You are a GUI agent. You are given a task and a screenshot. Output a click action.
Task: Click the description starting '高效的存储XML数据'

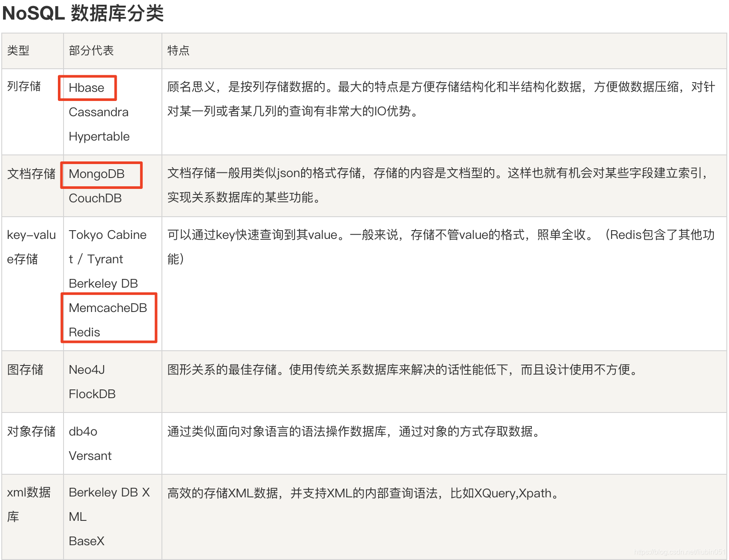[363, 493]
